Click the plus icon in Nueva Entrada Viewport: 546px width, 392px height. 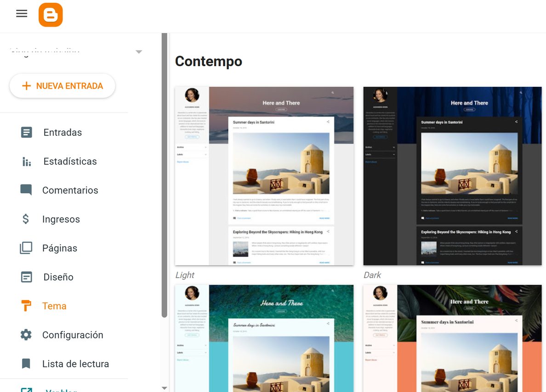pyautogui.click(x=27, y=86)
